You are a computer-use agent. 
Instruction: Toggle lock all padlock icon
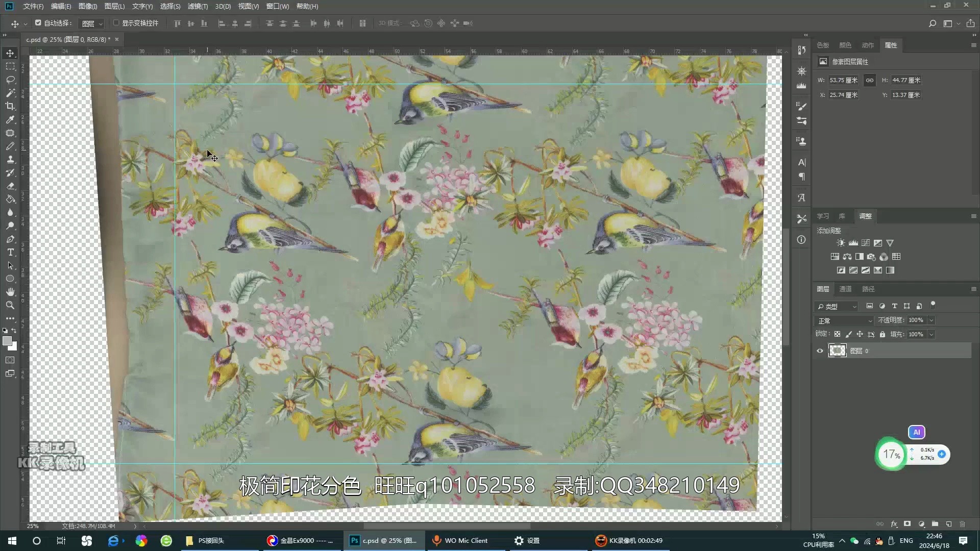coord(883,334)
